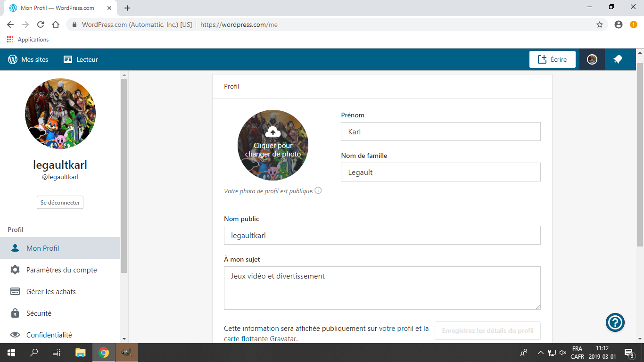Open the blue help question mark button
Image resolution: width=644 pixels, height=362 pixels.
[x=615, y=322]
